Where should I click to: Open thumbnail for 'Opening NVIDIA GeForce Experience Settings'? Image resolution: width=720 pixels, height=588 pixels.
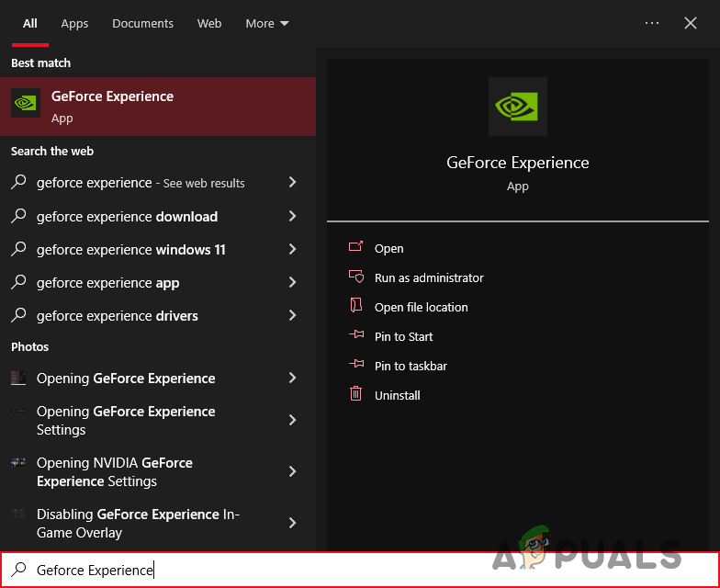click(18, 462)
